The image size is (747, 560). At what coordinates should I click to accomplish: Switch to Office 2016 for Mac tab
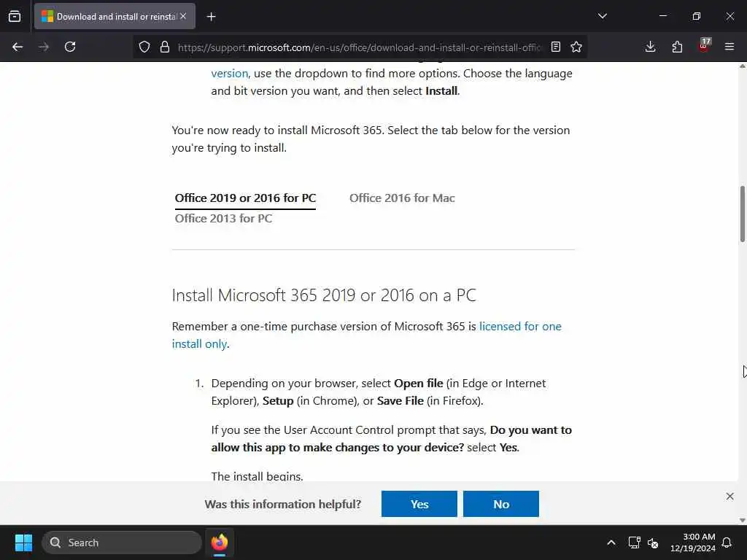pyautogui.click(x=402, y=198)
